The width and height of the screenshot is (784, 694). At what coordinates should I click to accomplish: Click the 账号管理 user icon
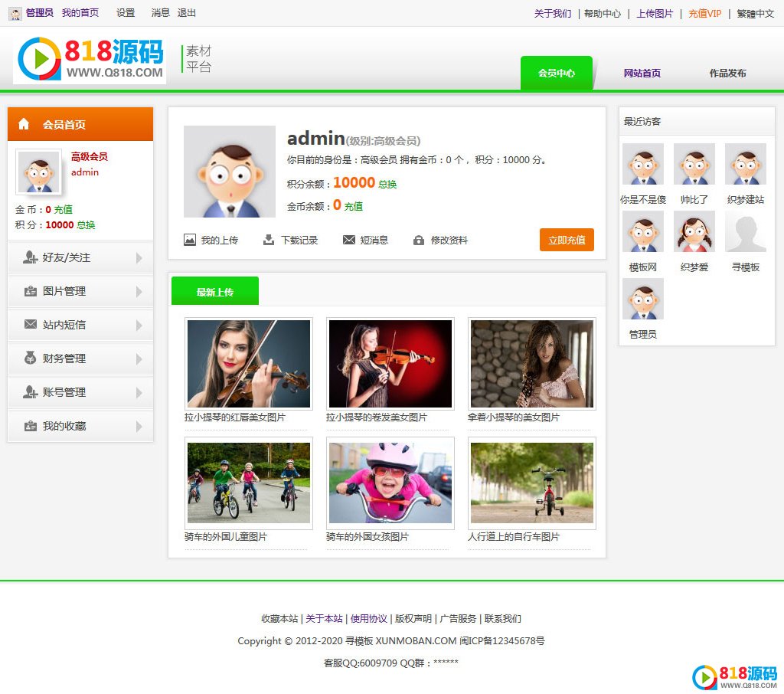tap(30, 391)
